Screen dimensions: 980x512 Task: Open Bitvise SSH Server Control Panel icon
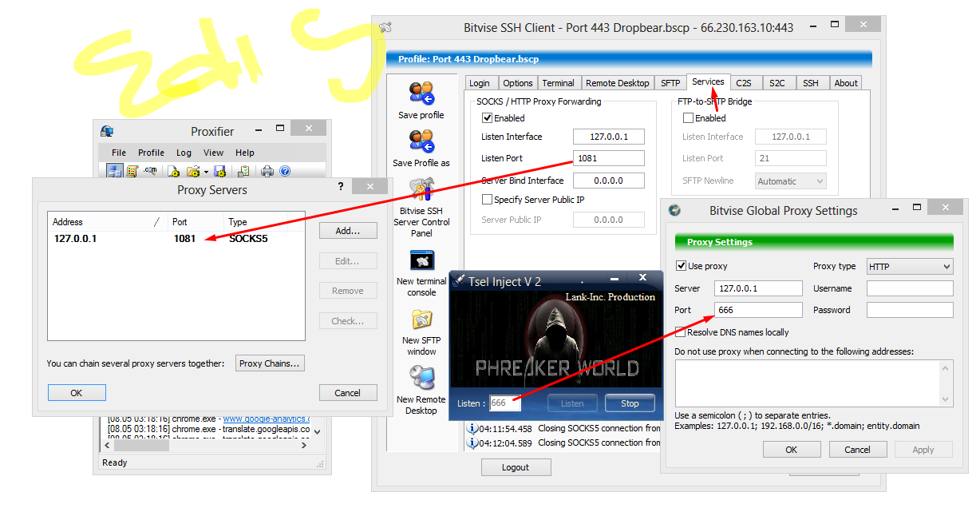tap(421, 189)
